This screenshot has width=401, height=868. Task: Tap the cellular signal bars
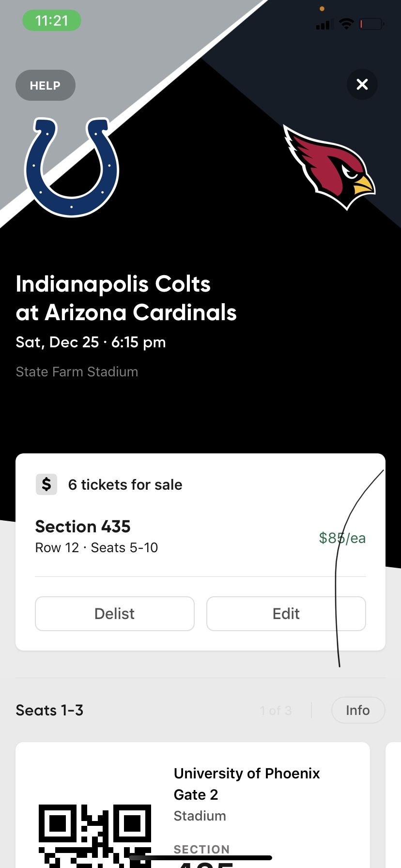point(324,24)
